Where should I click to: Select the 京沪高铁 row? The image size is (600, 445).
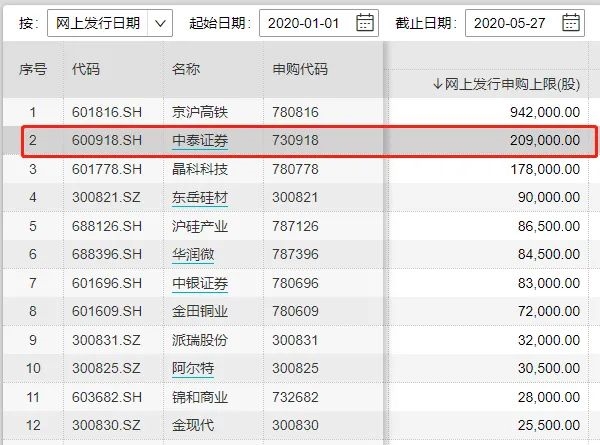295,112
